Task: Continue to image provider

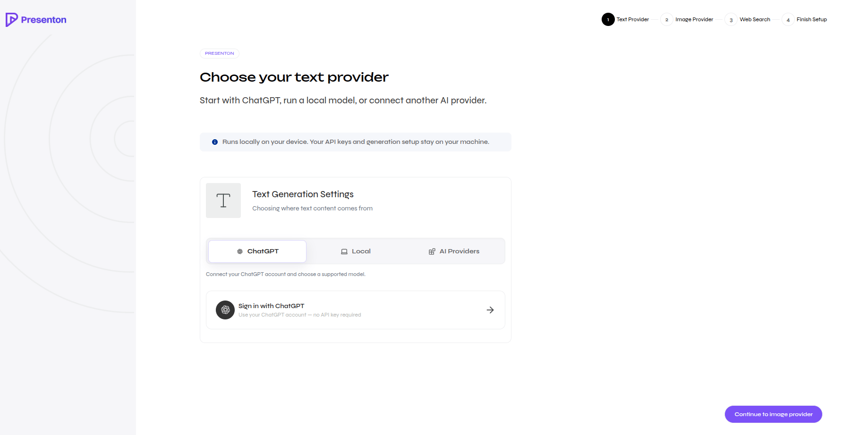Action: [x=773, y=414]
